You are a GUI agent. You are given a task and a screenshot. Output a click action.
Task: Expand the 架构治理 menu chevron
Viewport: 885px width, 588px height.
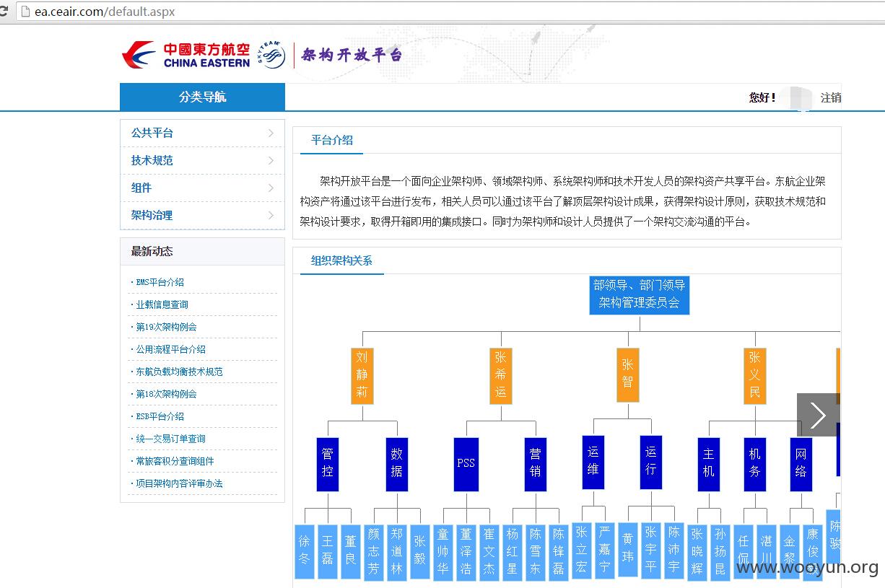pyautogui.click(x=271, y=215)
